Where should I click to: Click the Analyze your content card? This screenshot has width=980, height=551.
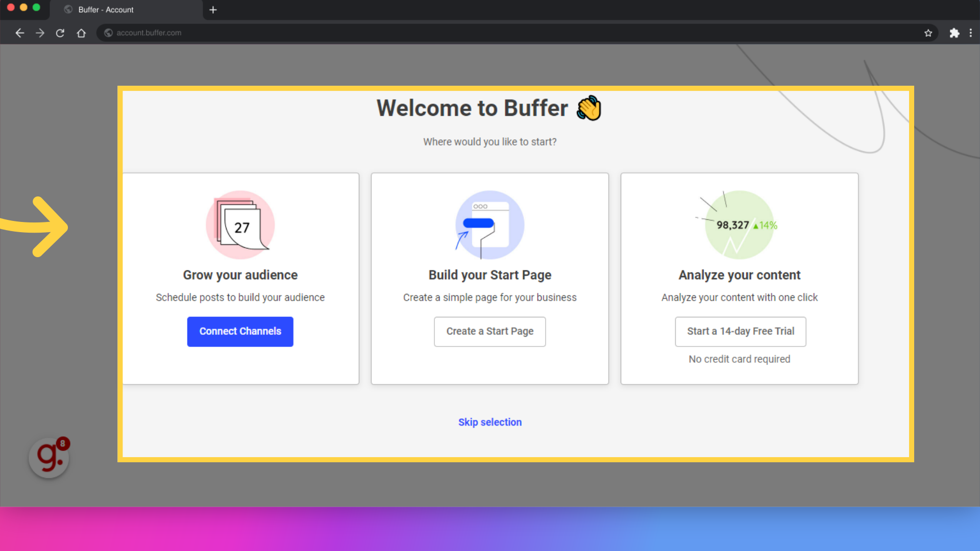739,278
